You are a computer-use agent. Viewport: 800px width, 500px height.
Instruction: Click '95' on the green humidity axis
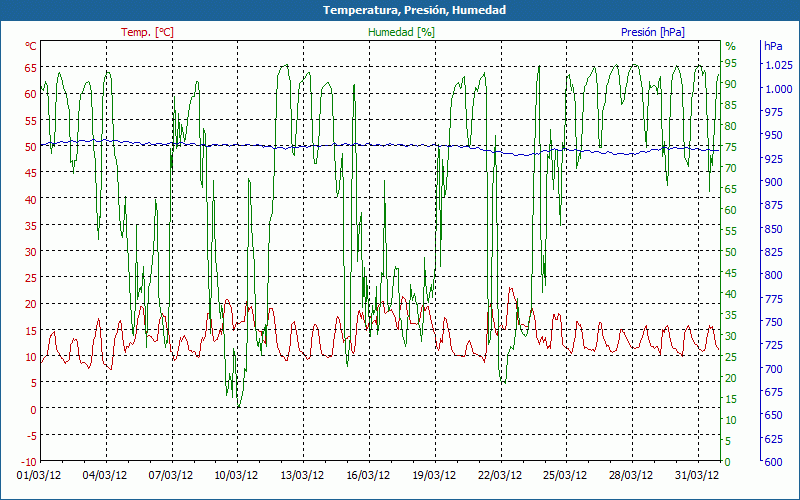731,63
